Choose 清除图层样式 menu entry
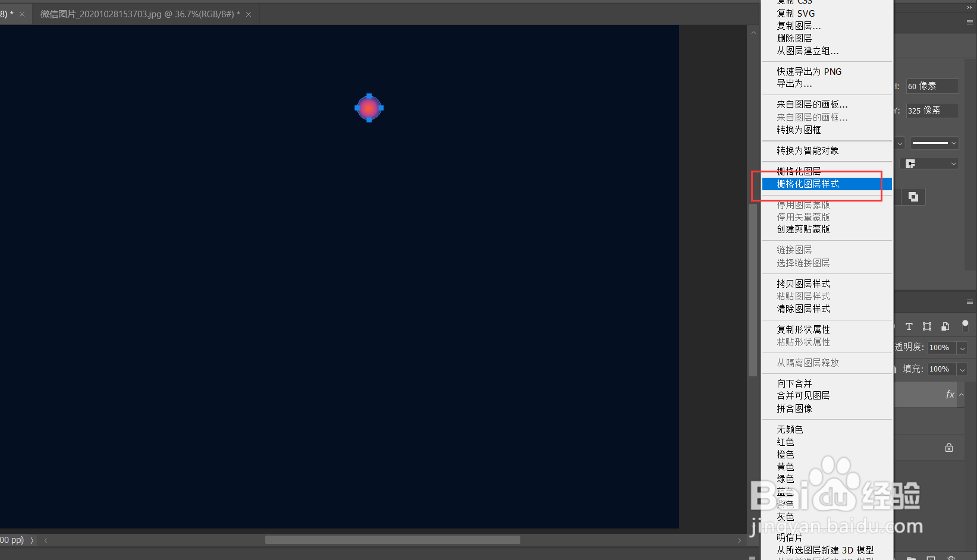Image resolution: width=977 pixels, height=560 pixels. pos(803,309)
